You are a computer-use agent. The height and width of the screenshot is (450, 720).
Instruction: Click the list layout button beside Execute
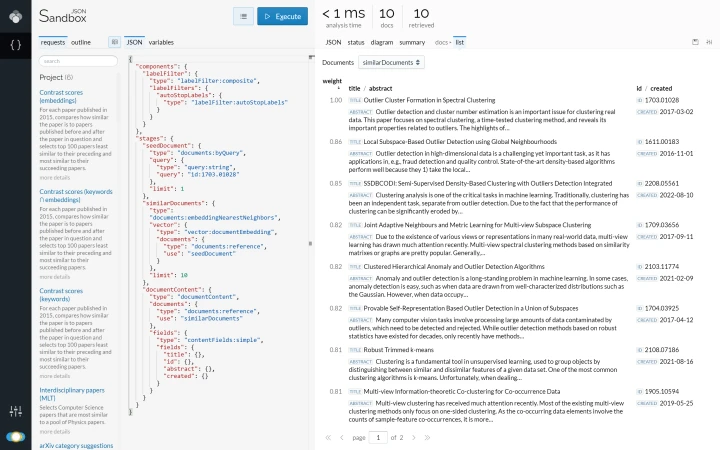(243, 17)
